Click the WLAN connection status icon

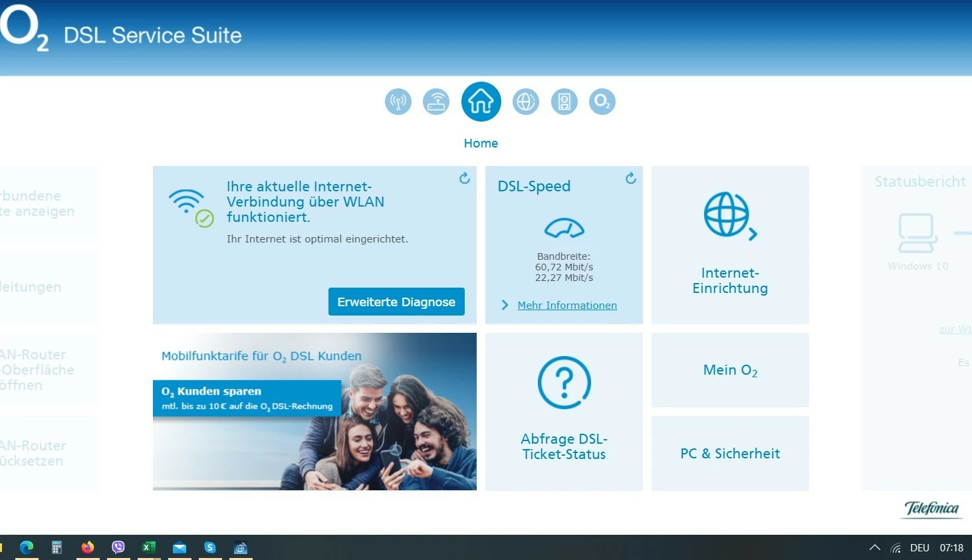tap(191, 208)
